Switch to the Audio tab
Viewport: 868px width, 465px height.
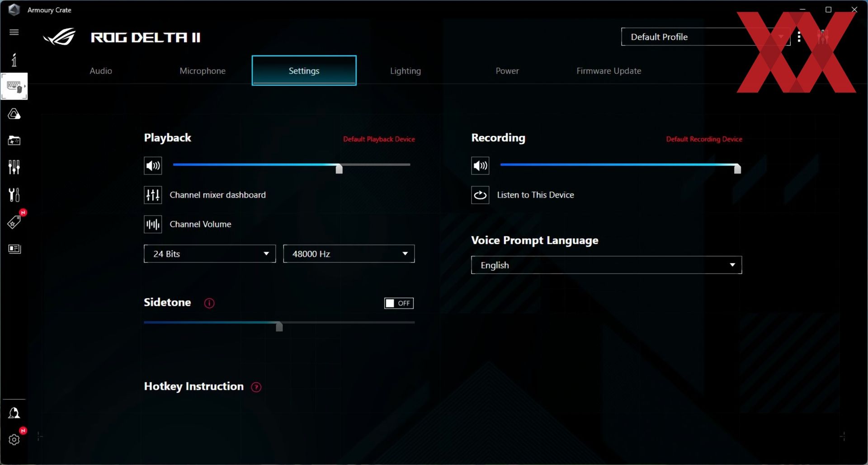tap(101, 71)
